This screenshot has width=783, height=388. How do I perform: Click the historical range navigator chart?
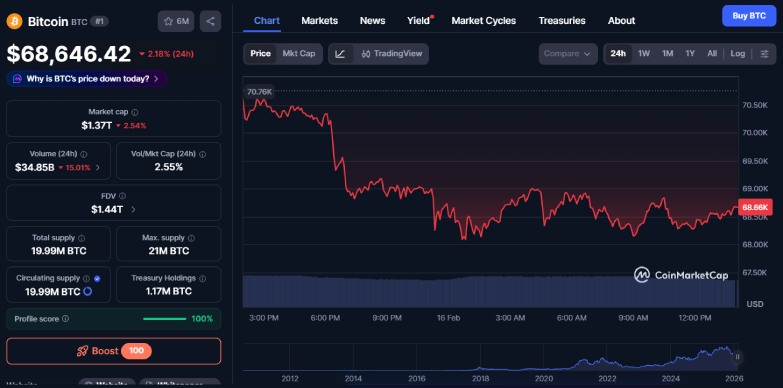pos(490,358)
